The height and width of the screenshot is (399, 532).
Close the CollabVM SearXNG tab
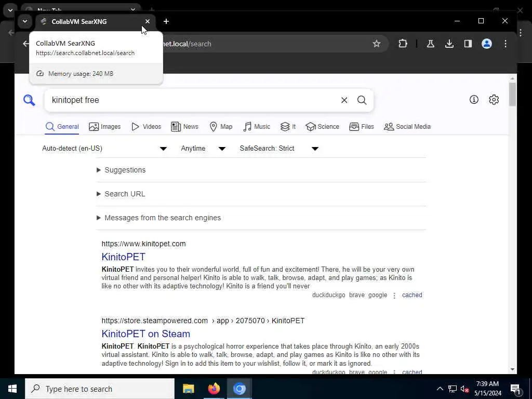147,21
